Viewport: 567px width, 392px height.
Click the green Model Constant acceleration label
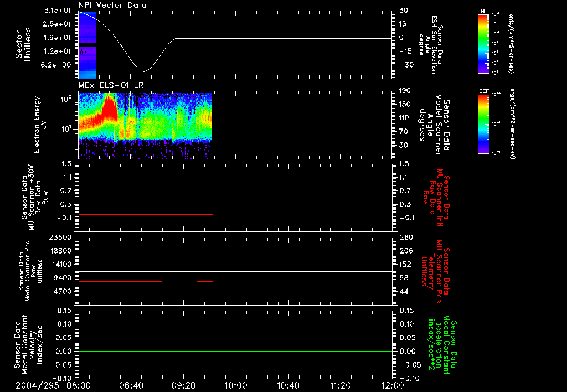pyautogui.click(x=442, y=344)
